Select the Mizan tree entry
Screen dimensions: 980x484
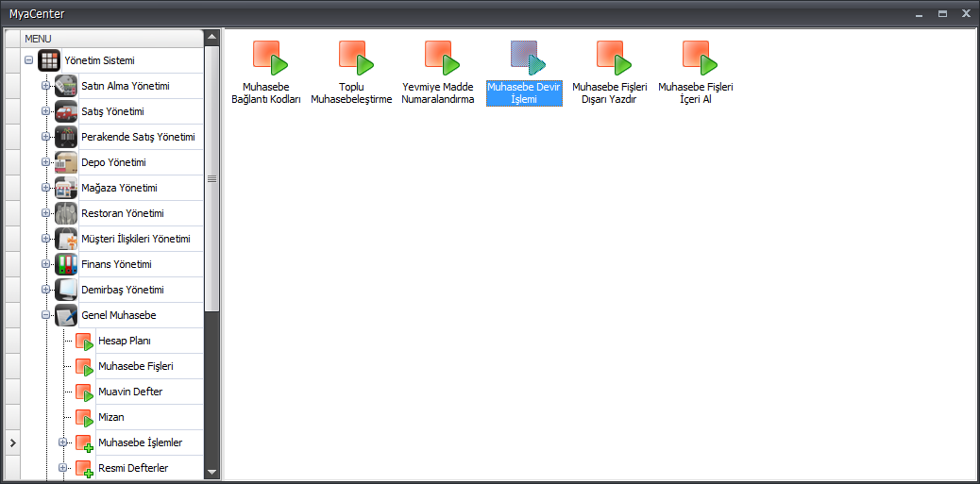tap(111, 418)
